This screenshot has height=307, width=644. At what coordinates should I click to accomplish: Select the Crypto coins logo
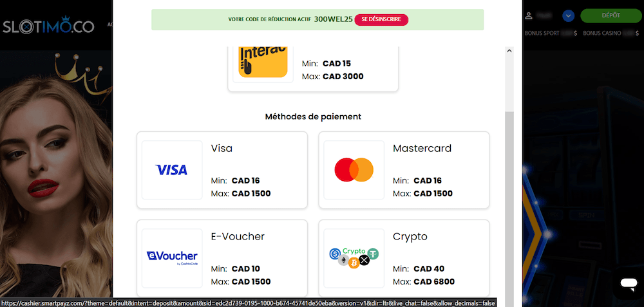click(x=354, y=257)
